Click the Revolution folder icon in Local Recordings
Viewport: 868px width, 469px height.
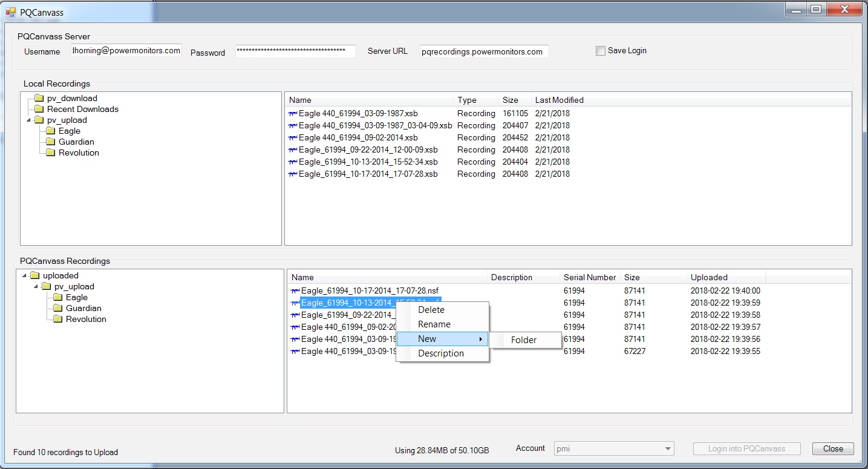51,153
